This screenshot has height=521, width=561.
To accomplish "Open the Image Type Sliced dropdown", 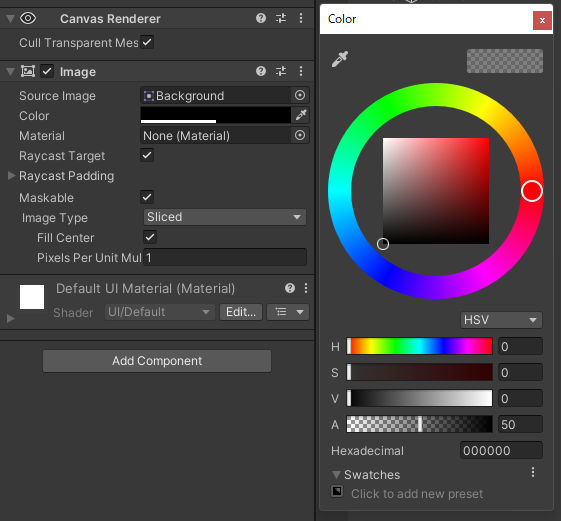I will tap(225, 217).
